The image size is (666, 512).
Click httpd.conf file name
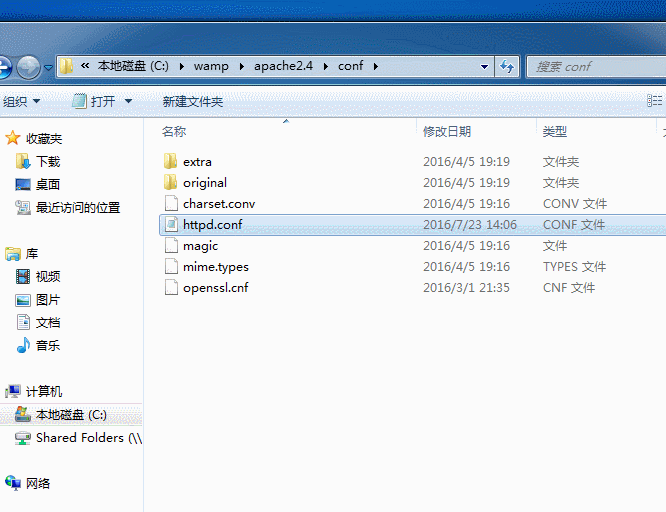point(212,225)
